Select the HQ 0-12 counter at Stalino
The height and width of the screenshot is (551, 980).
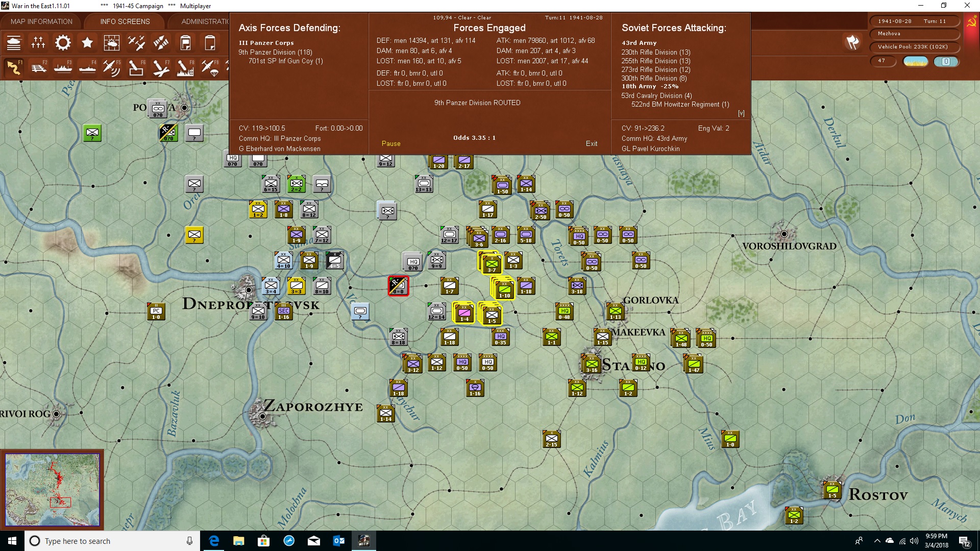pyautogui.click(x=641, y=362)
